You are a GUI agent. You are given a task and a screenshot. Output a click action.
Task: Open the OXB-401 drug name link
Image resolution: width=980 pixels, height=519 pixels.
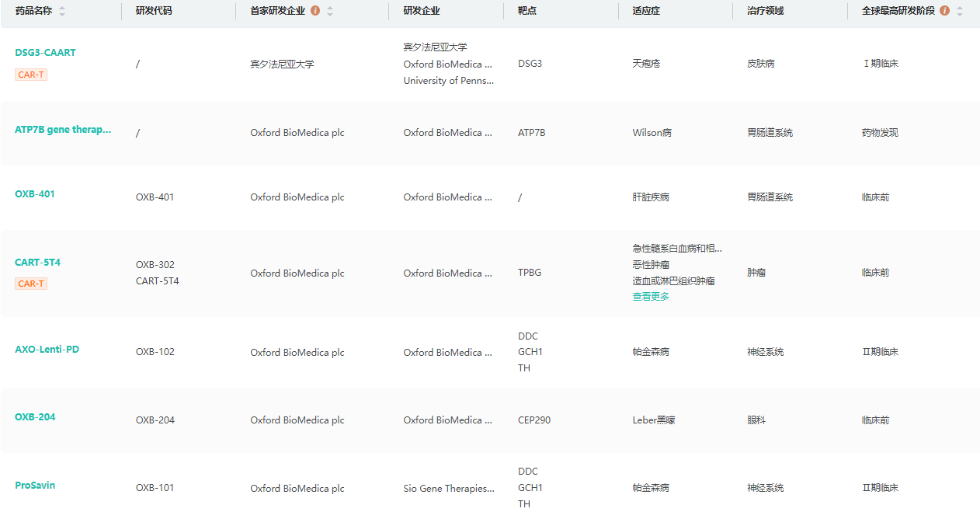click(x=35, y=194)
